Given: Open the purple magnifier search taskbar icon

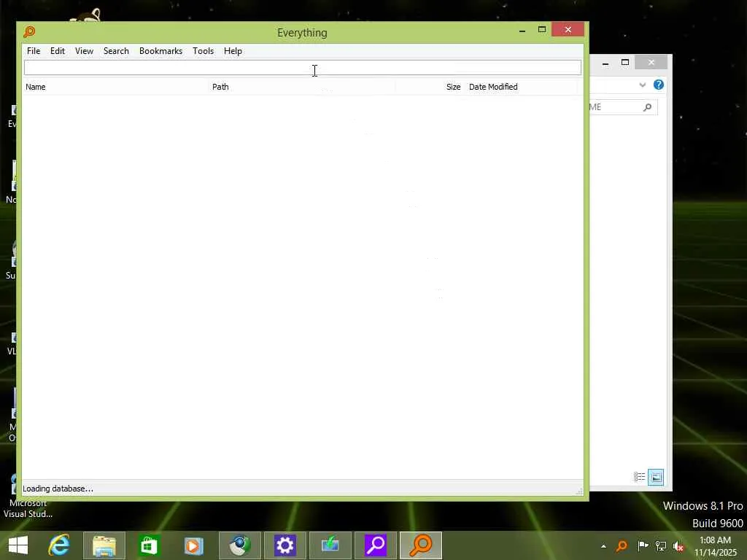Looking at the screenshot, I should [x=376, y=545].
